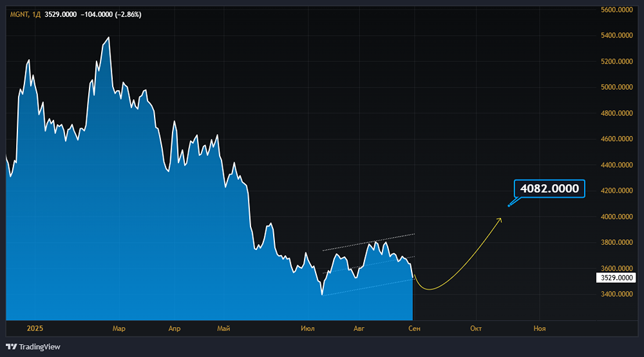Screen dimensions: 644x357
Task: Click the Апр label on time axis
Action: (x=175, y=328)
